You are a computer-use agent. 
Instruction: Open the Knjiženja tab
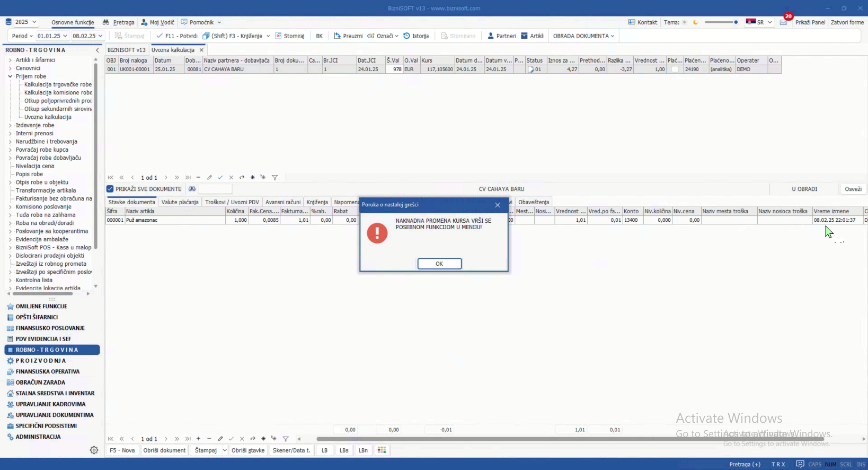pyautogui.click(x=317, y=202)
